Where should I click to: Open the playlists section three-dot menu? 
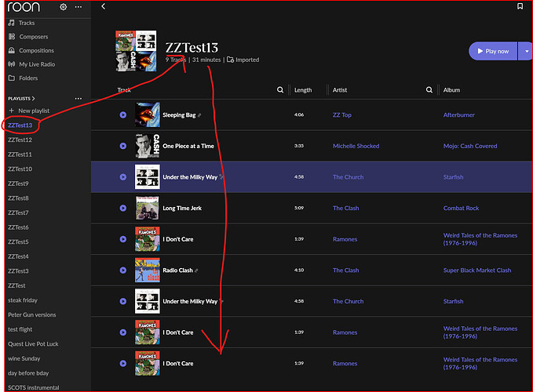click(x=78, y=99)
